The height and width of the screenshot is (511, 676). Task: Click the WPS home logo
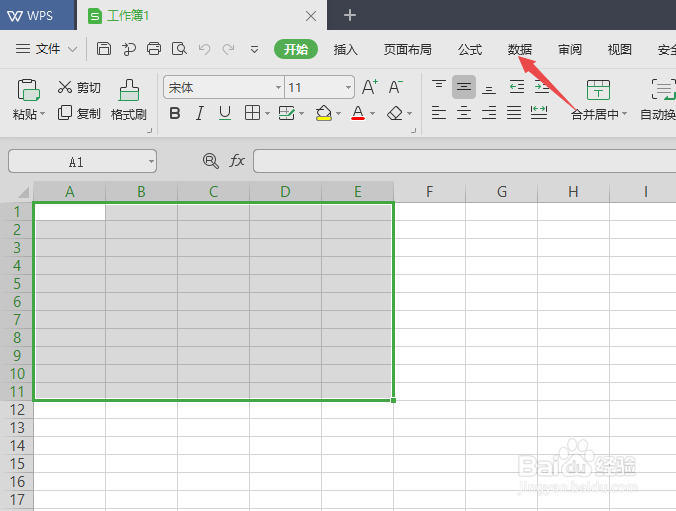tap(30, 16)
